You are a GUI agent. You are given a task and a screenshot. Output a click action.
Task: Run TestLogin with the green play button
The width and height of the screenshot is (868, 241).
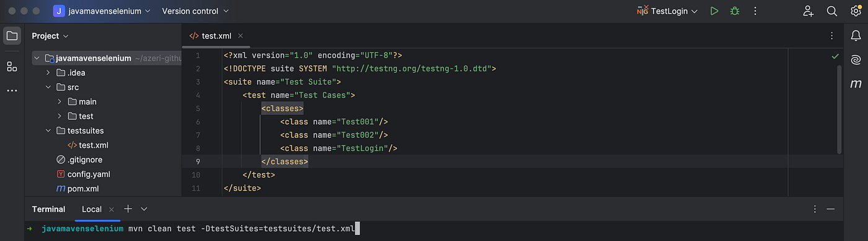tap(714, 11)
